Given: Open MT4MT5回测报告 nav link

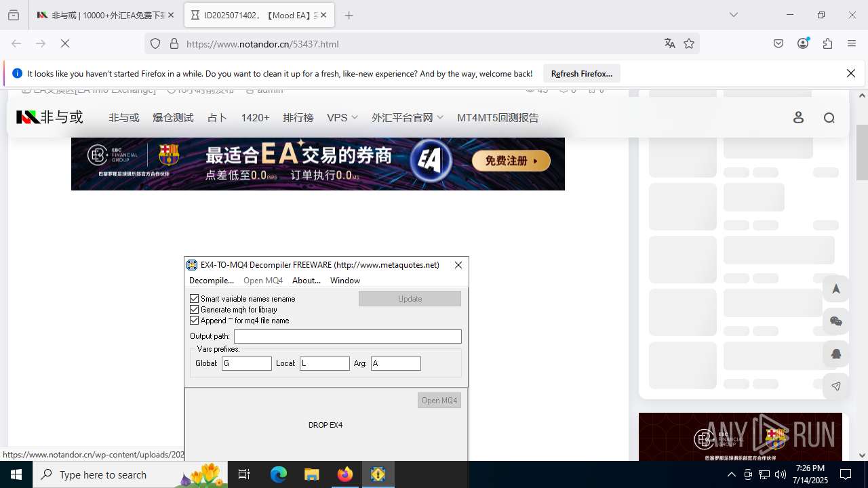Looking at the screenshot, I should coord(498,117).
